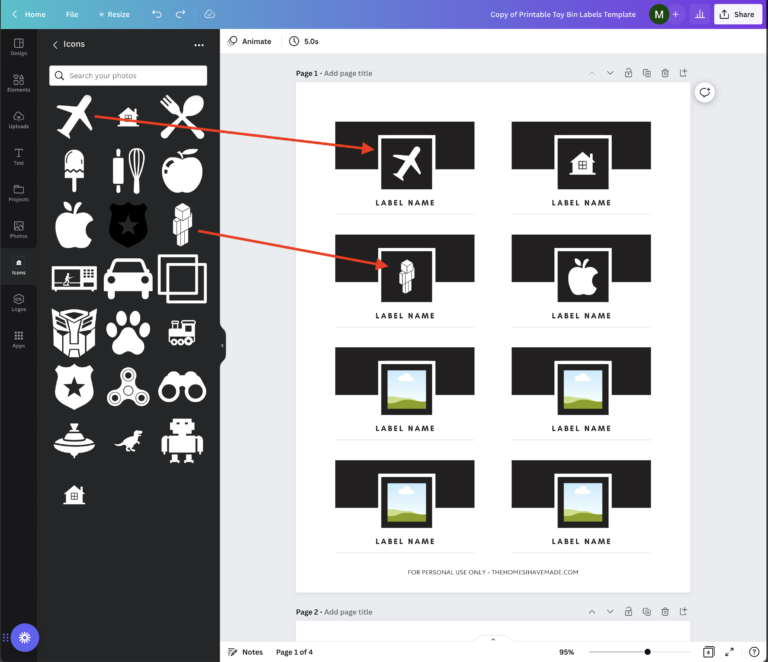Open the Resize menu

click(x=113, y=15)
